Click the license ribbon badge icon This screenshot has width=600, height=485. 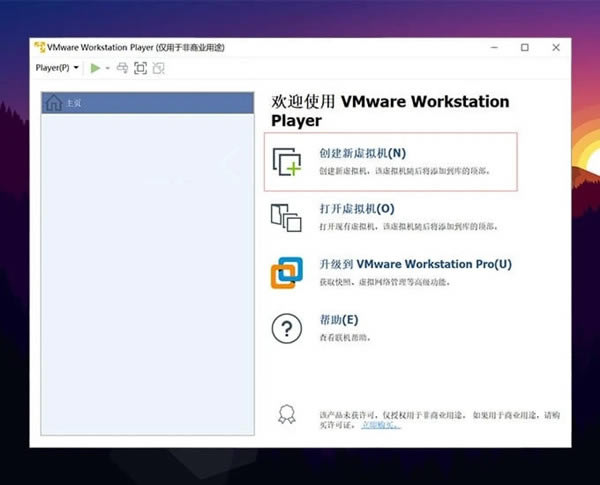pyautogui.click(x=287, y=414)
